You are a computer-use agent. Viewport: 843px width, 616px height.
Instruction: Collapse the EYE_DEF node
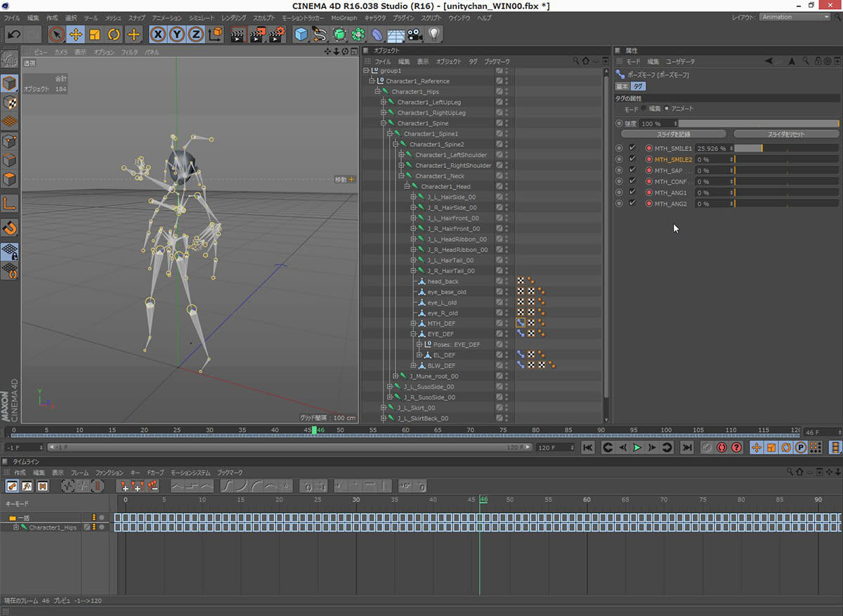[413, 334]
